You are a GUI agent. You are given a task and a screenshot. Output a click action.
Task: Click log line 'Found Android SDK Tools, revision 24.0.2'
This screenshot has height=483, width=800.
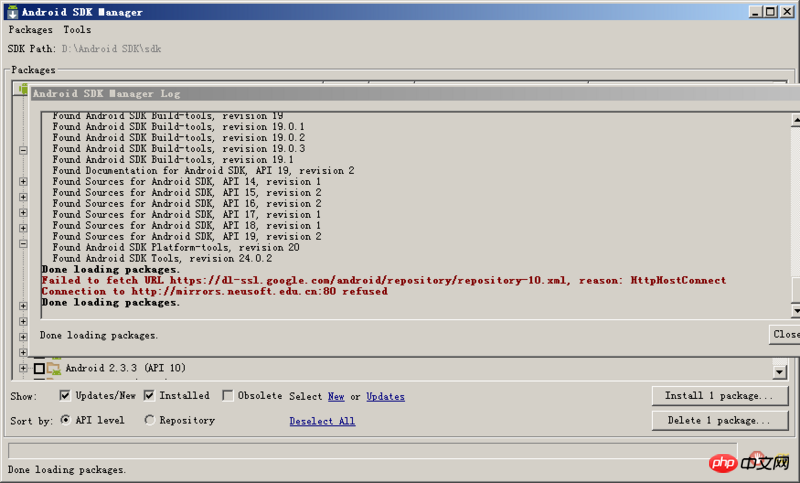click(x=162, y=259)
